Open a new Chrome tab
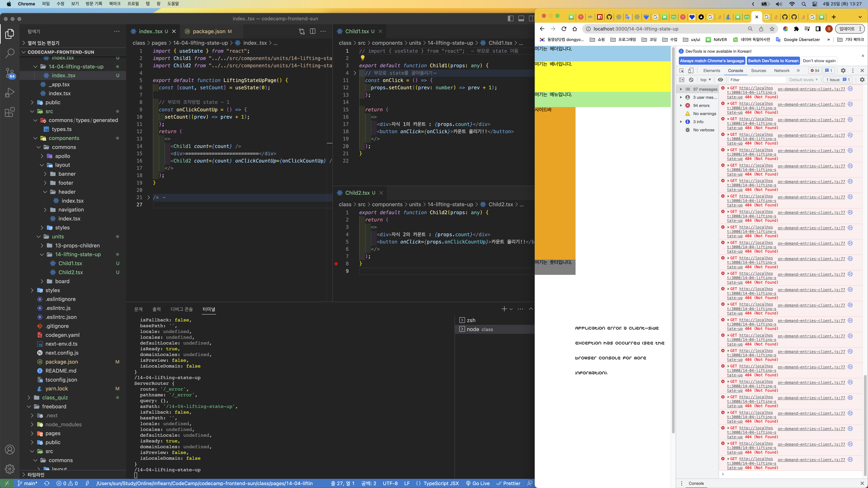Viewport: 868px width, 488px height. (x=833, y=17)
